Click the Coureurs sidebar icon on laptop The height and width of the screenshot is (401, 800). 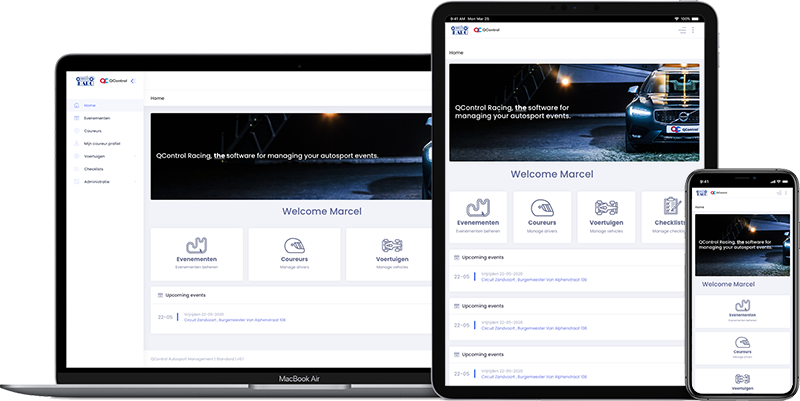pos(77,131)
